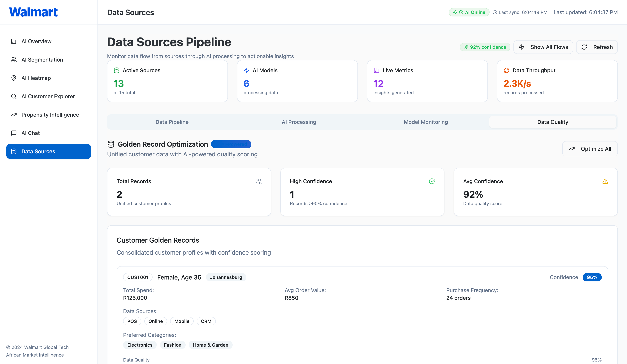The width and height of the screenshot is (627, 364).
Task: Click the lightning icon in AI Online badge
Action: click(x=455, y=12)
